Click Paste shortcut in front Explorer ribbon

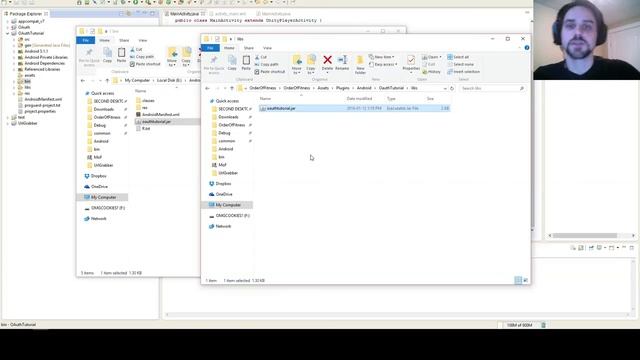coord(270,72)
